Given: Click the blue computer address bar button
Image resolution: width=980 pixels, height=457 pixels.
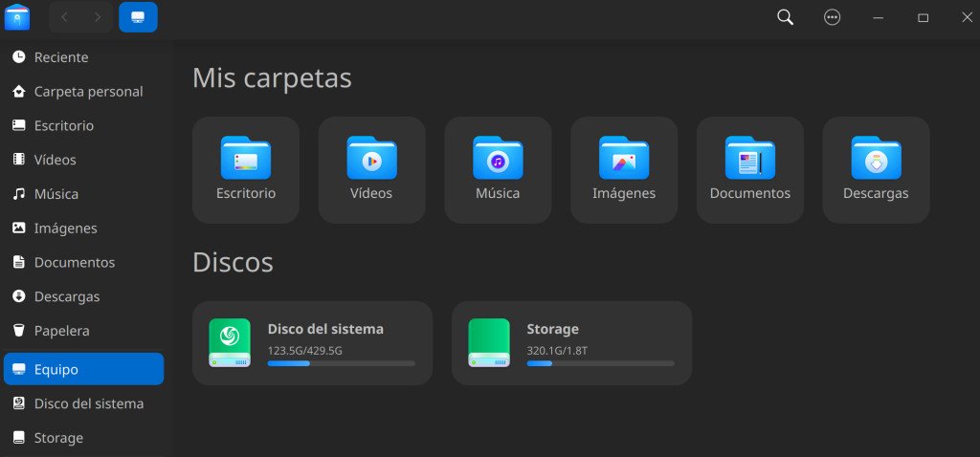Looking at the screenshot, I should click(138, 17).
